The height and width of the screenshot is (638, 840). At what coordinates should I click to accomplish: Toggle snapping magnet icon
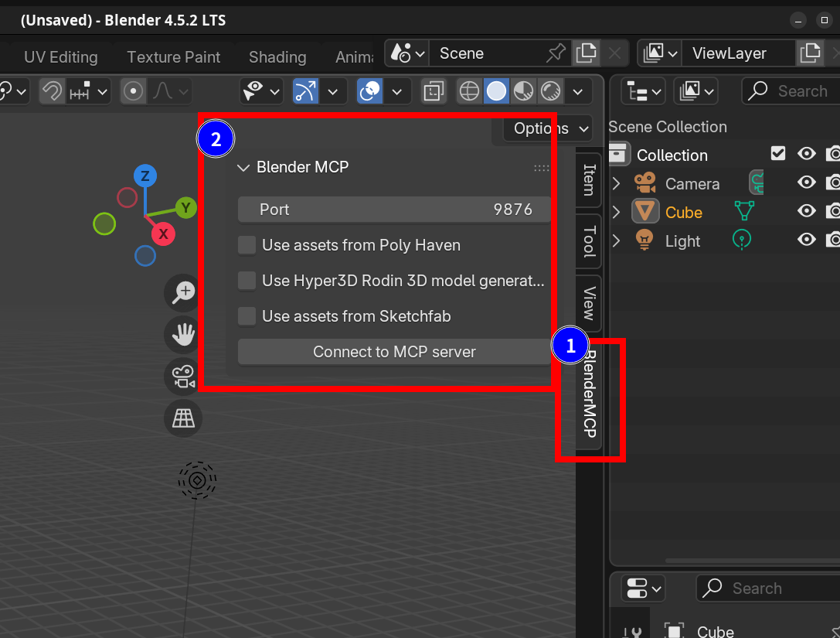(52, 91)
